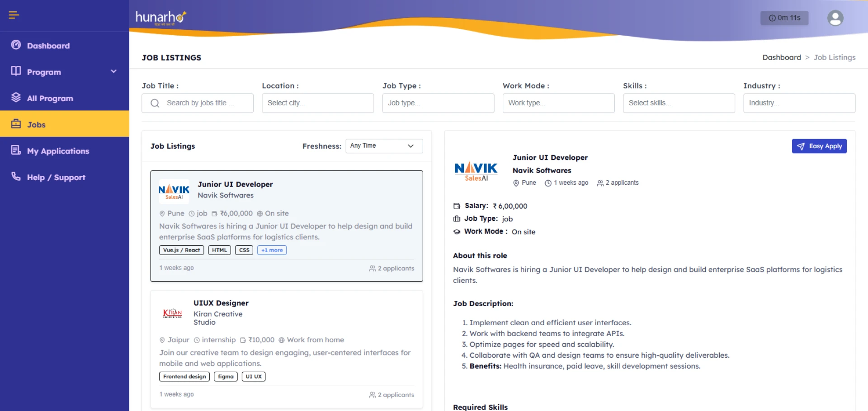This screenshot has width=868, height=411.
Task: Open the Freshness Any Time dropdown
Action: point(383,145)
